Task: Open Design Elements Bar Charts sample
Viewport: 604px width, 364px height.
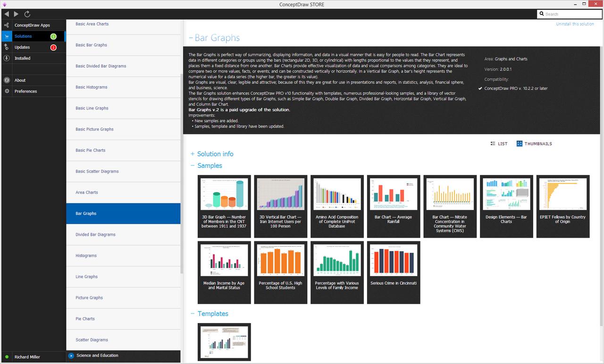Action: click(x=506, y=206)
